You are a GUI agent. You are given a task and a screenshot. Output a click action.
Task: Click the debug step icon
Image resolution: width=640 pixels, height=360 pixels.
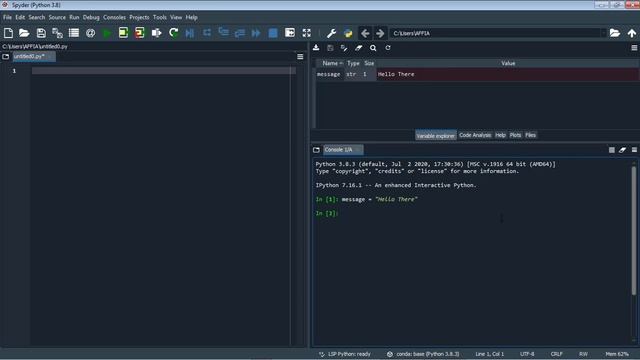(207, 33)
